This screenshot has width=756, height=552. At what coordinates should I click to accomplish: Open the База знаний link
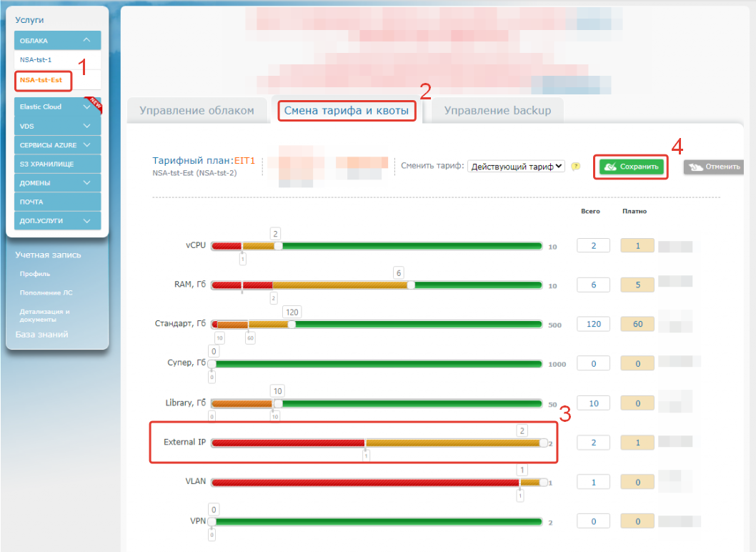pos(42,334)
